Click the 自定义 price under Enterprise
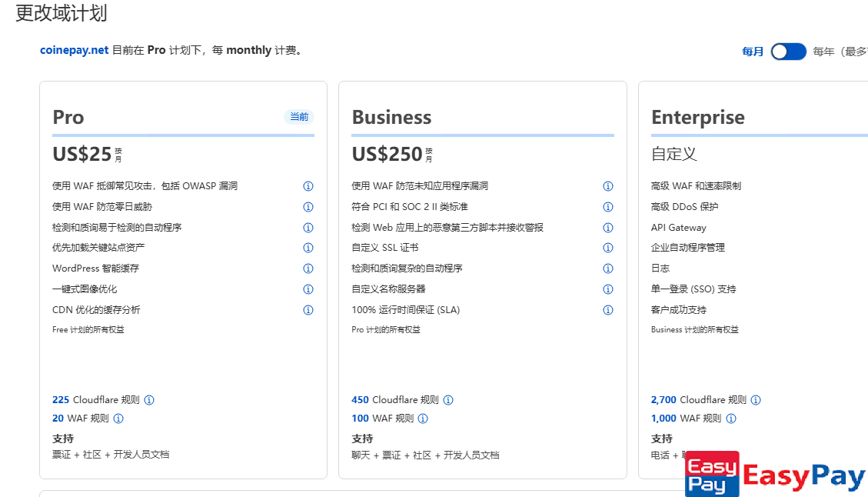The width and height of the screenshot is (868, 497). [x=673, y=154]
